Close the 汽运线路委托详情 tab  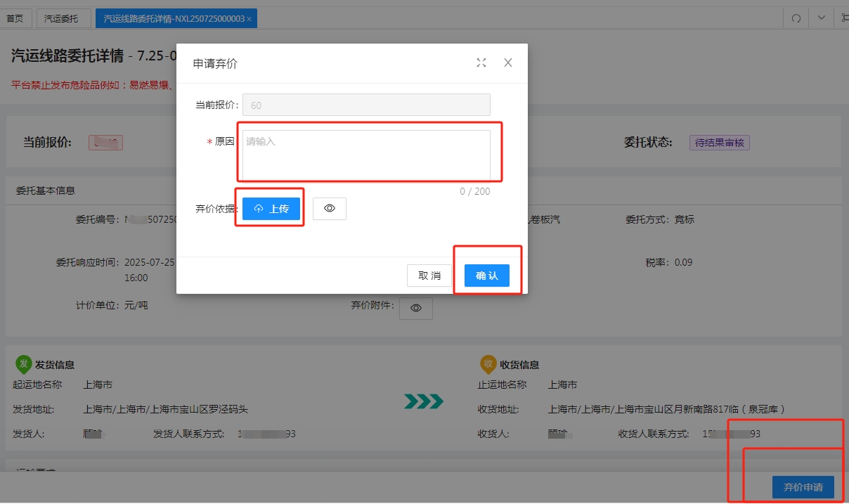tap(249, 19)
